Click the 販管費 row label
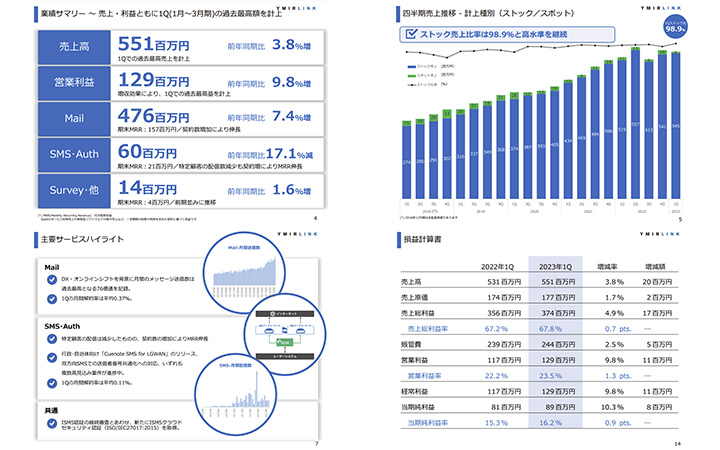 [411, 344]
